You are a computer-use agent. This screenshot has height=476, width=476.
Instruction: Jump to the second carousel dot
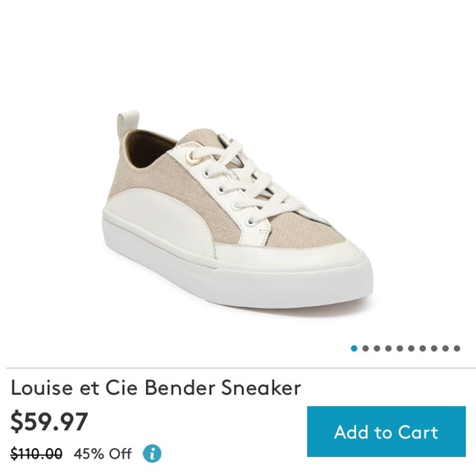tap(365, 348)
